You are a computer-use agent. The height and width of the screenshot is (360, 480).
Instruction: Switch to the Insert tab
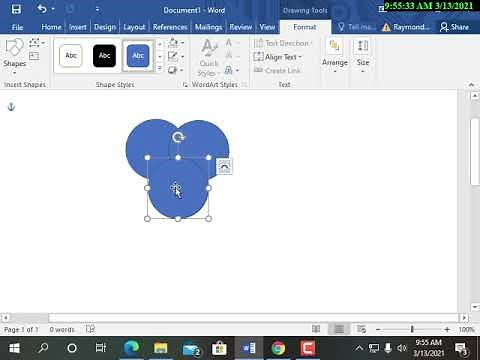point(78,27)
